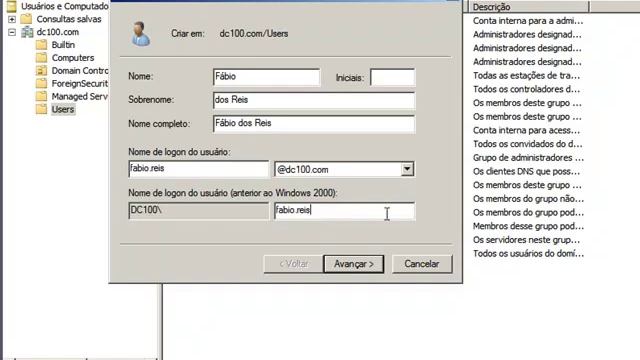640x360 pixels.
Task: Click 'Todos os controladores d…' description
Action: click(526, 89)
